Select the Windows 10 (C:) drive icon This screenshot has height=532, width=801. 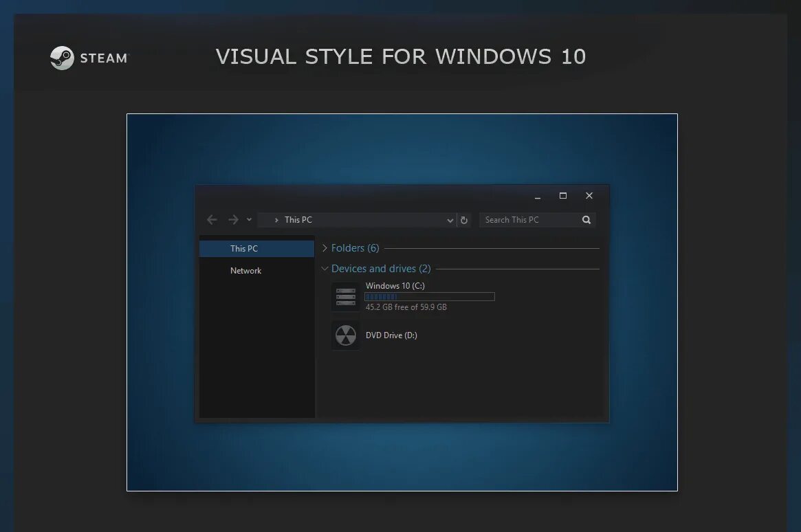point(346,297)
